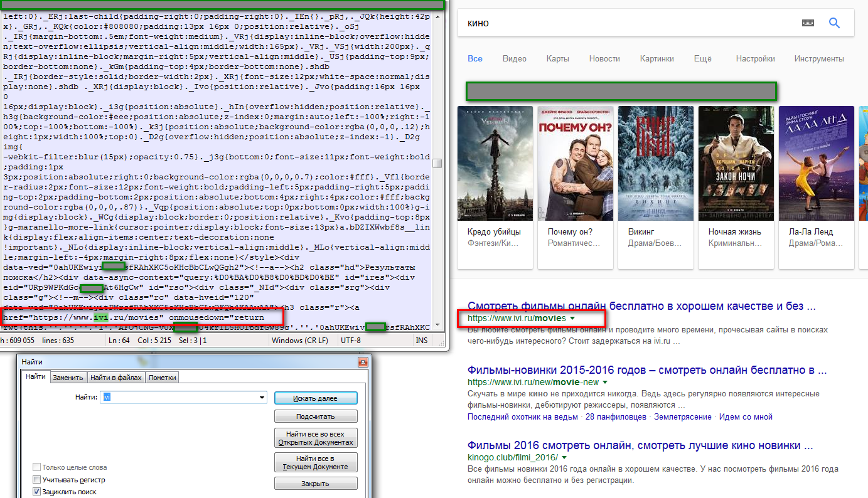Image resolution: width=868 pixels, height=498 pixels.
Task: Expand the arrow next to ivi.ru/new/movie-new
Action: click(x=605, y=382)
